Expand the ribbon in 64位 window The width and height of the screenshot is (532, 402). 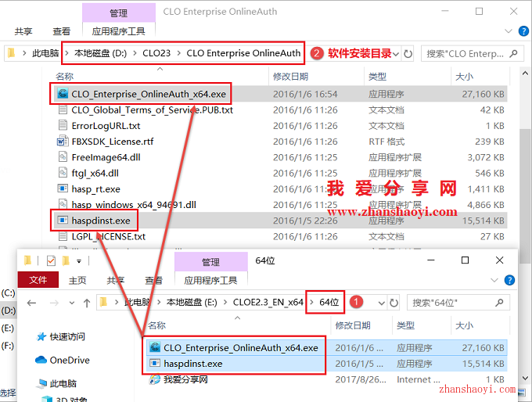tap(494, 280)
